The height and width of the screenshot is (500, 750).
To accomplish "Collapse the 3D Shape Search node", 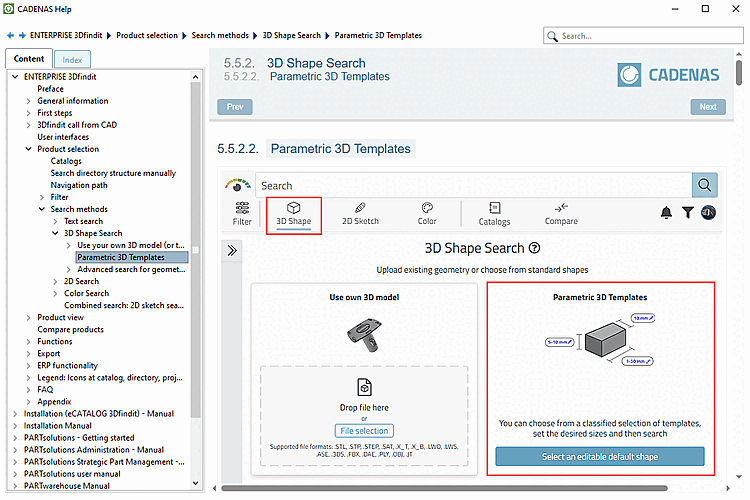I will [55, 233].
